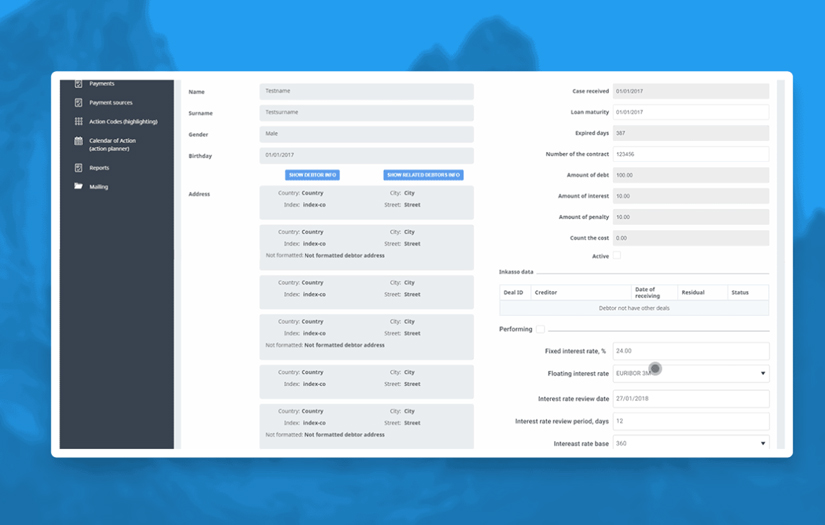
Task: Click Interest rate review period field
Action: (691, 421)
